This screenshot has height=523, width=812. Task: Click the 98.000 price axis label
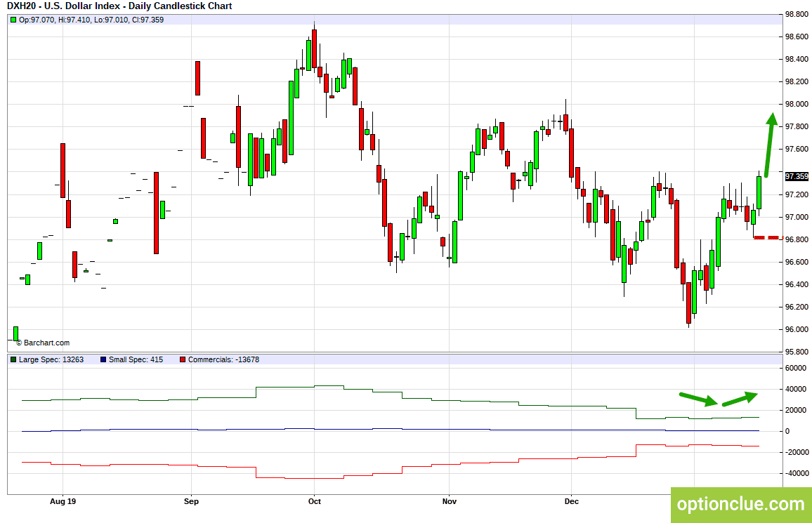tap(797, 104)
